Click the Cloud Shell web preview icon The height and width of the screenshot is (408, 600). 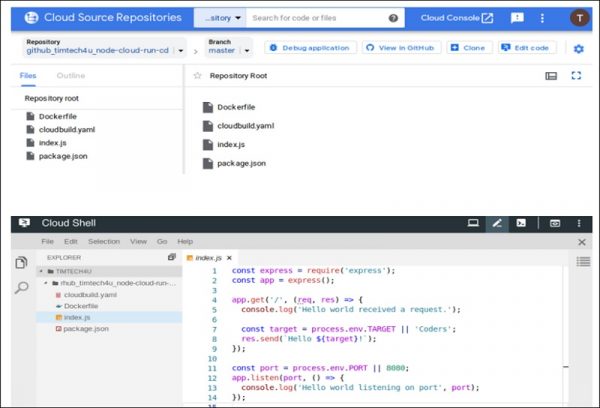click(554, 223)
